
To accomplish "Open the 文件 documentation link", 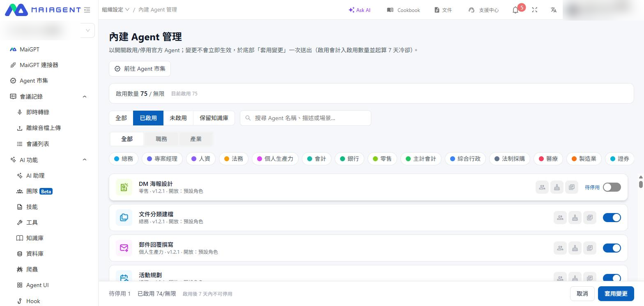I will (443, 10).
